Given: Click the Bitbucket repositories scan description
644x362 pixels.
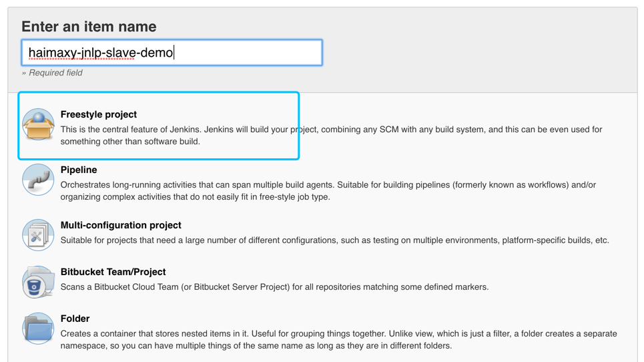Looking at the screenshot, I should pos(274,287).
